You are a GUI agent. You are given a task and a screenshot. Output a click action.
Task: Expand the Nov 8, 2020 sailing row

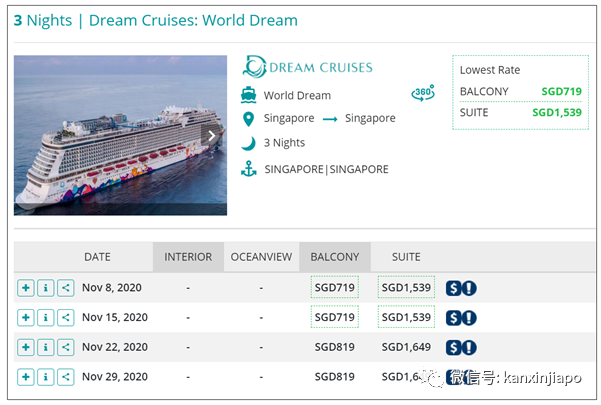pyautogui.click(x=25, y=288)
